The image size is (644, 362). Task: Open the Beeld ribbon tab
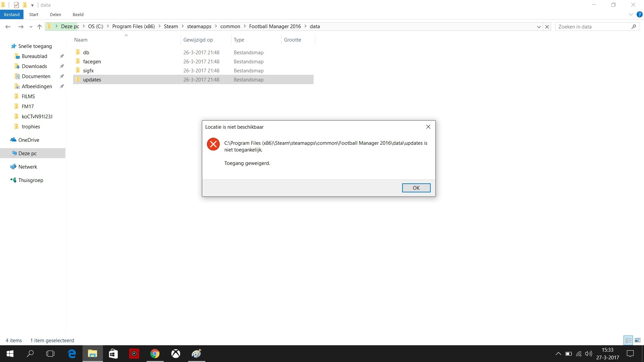(x=78, y=14)
